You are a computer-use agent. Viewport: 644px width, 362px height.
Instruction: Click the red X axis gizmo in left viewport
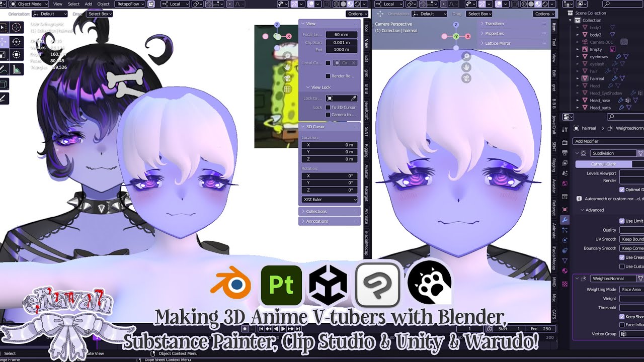pos(289,36)
